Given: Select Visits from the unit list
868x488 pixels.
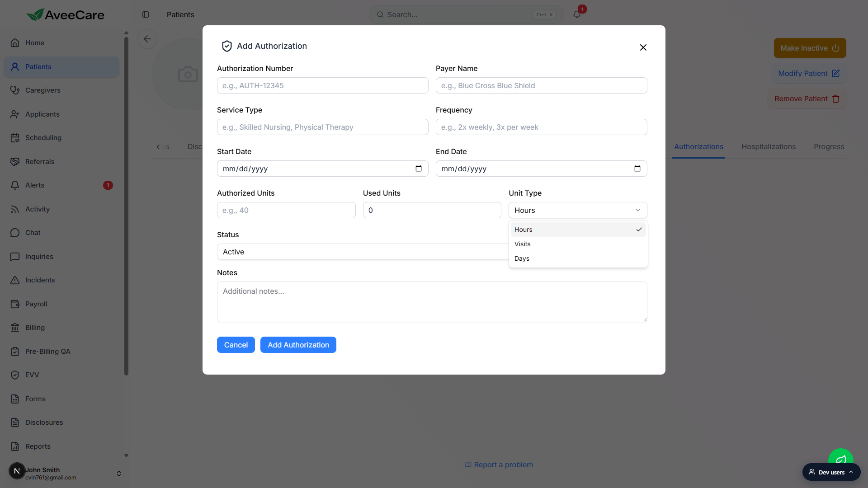Looking at the screenshot, I should (x=578, y=244).
